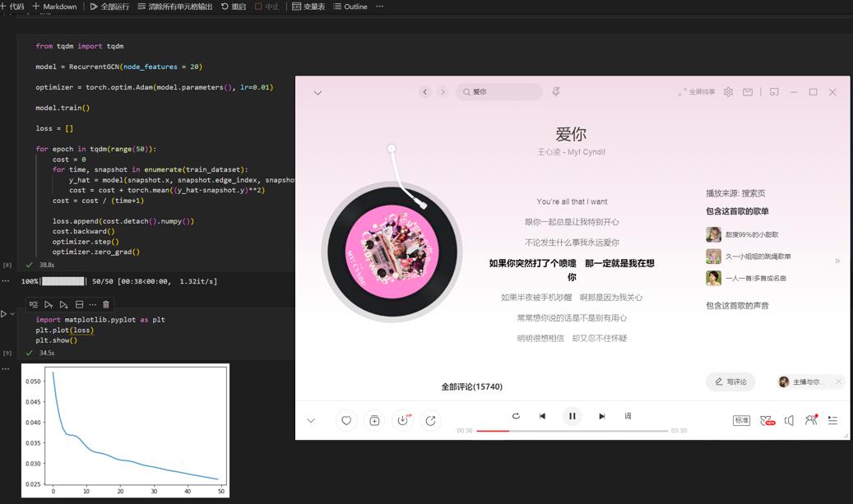This screenshot has height=504, width=853.
Task: Open the notebook Outline view
Action: tap(350, 7)
